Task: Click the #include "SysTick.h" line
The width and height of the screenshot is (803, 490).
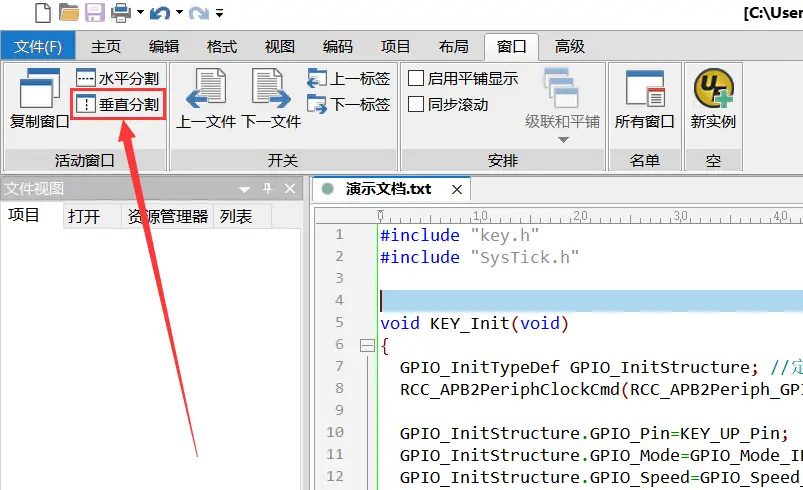Action: pos(479,257)
